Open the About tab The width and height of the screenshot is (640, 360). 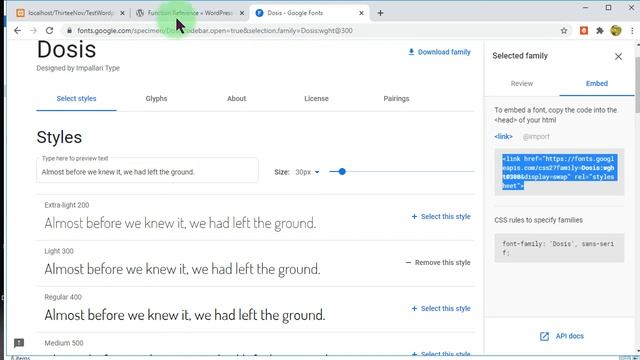point(236,99)
